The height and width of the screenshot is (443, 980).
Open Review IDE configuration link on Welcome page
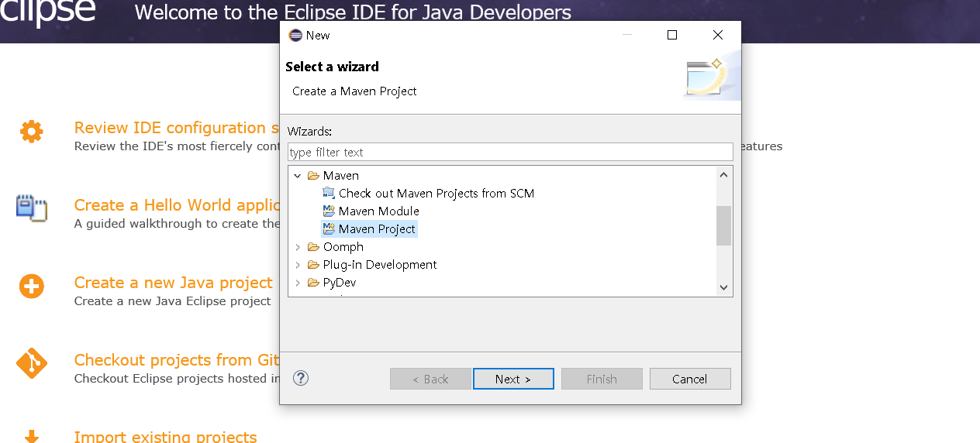coord(176,128)
